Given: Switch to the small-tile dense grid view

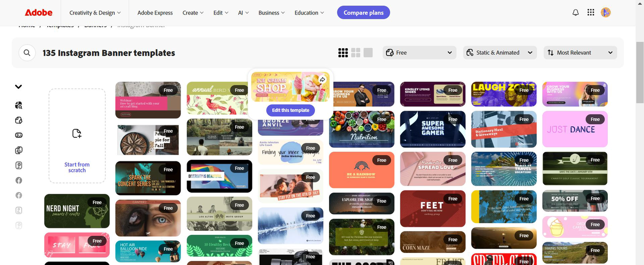Looking at the screenshot, I should pyautogui.click(x=343, y=53).
